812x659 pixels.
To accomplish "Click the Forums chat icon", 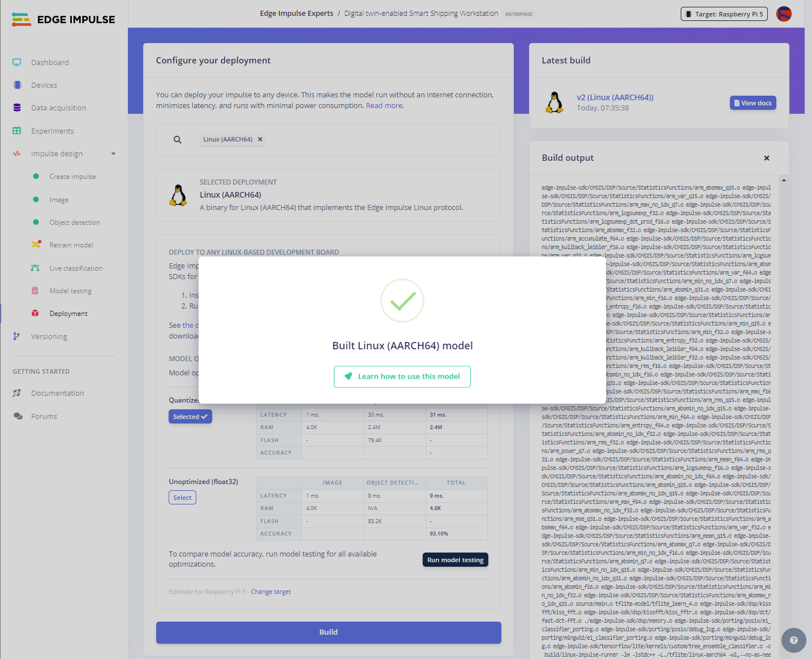I will (18, 416).
